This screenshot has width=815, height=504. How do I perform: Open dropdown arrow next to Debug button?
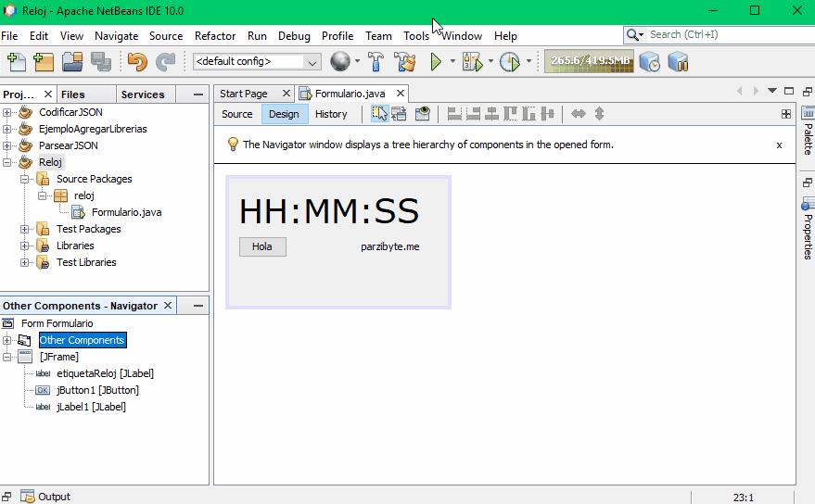[490, 61]
